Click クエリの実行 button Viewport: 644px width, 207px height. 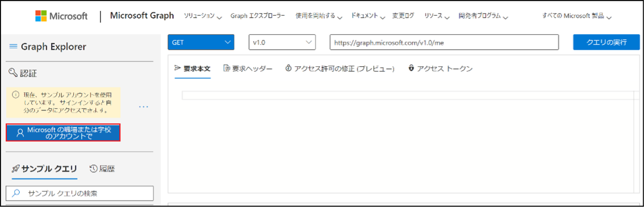point(606,42)
